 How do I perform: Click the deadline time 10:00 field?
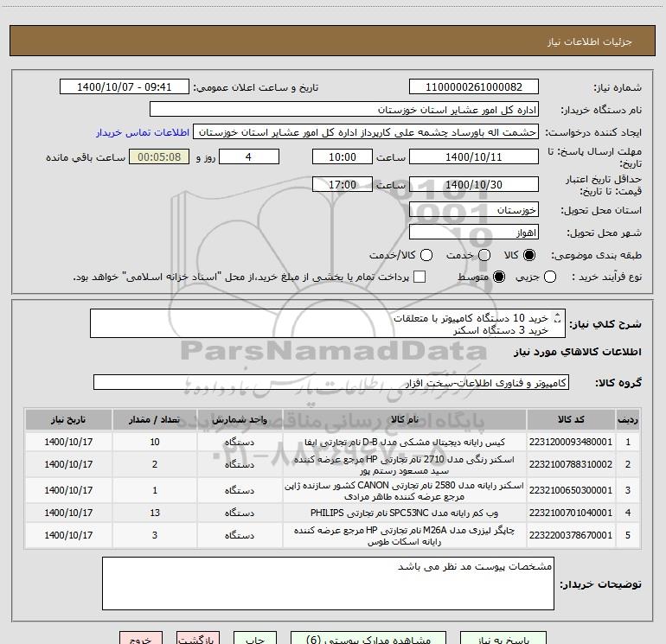(343, 156)
